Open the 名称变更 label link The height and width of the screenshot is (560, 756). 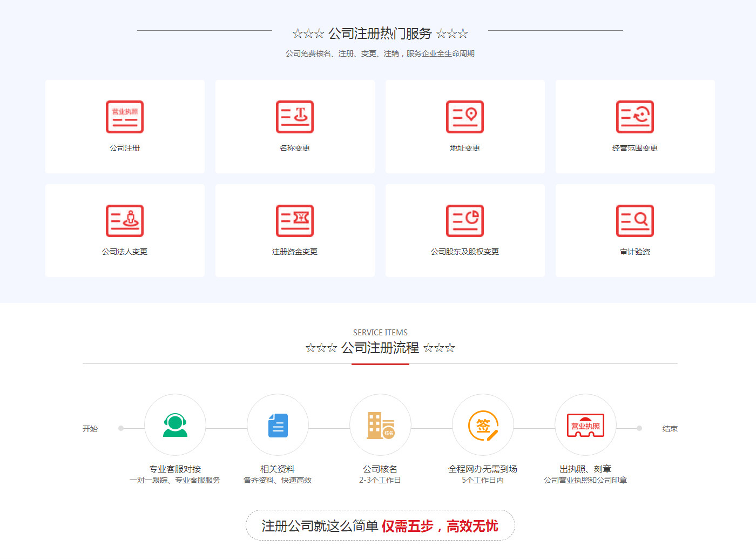pos(295,148)
